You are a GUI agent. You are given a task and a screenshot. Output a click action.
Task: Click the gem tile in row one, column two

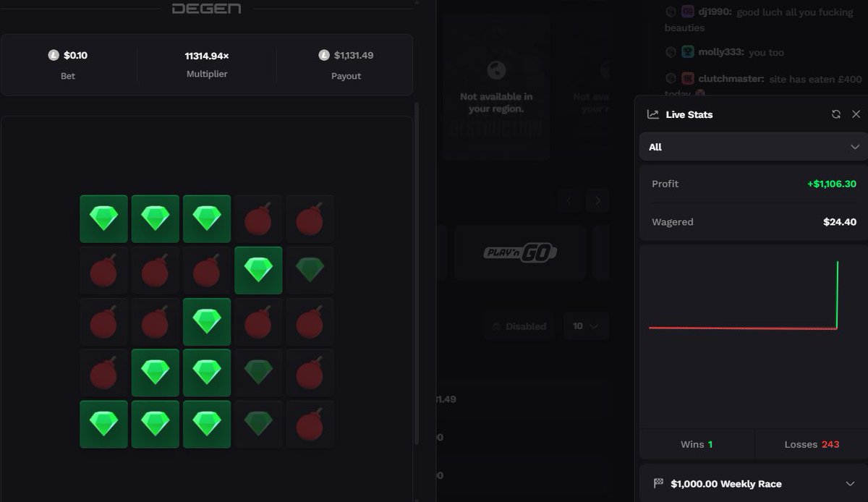click(x=155, y=218)
